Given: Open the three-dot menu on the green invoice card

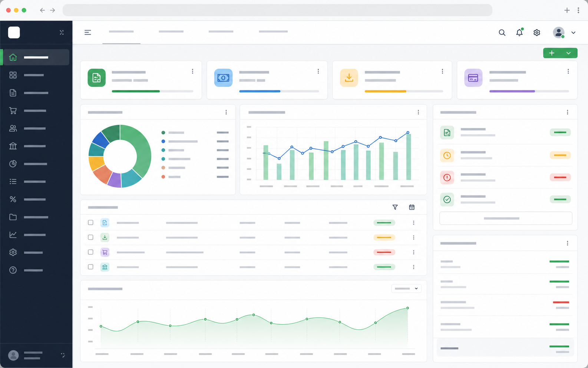Looking at the screenshot, I should pos(192,71).
